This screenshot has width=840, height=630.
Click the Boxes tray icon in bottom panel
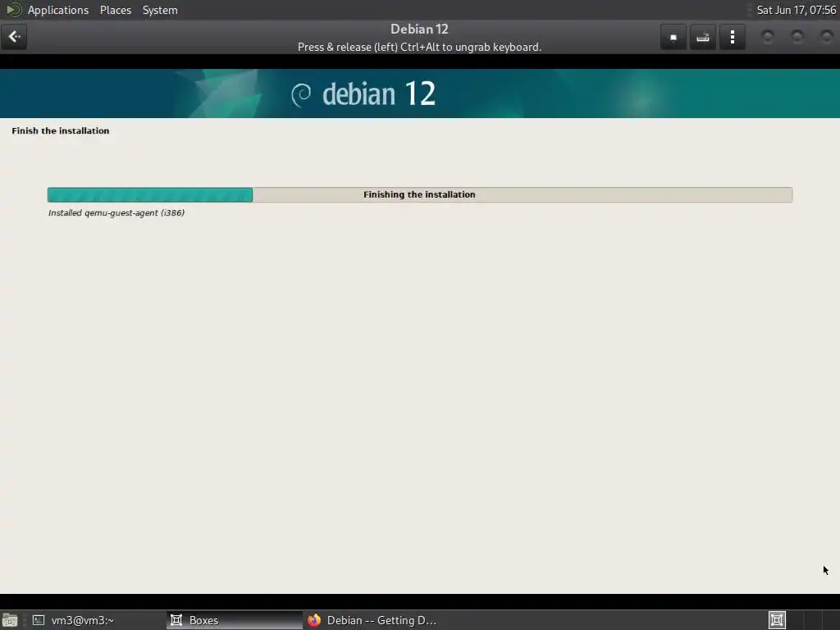(x=777, y=620)
